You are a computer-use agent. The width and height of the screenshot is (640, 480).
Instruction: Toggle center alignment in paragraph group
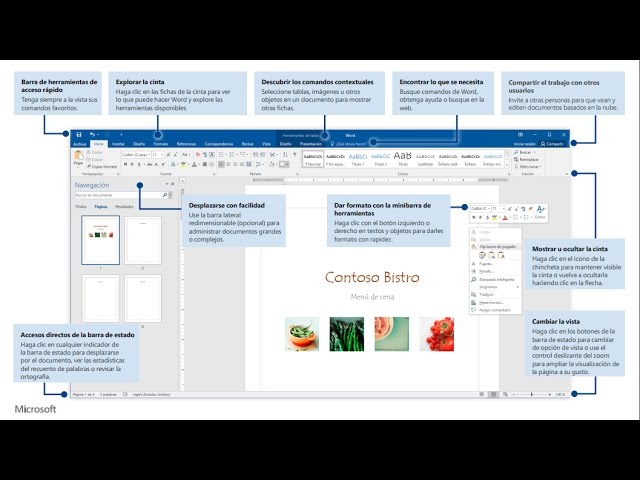[x=228, y=164]
